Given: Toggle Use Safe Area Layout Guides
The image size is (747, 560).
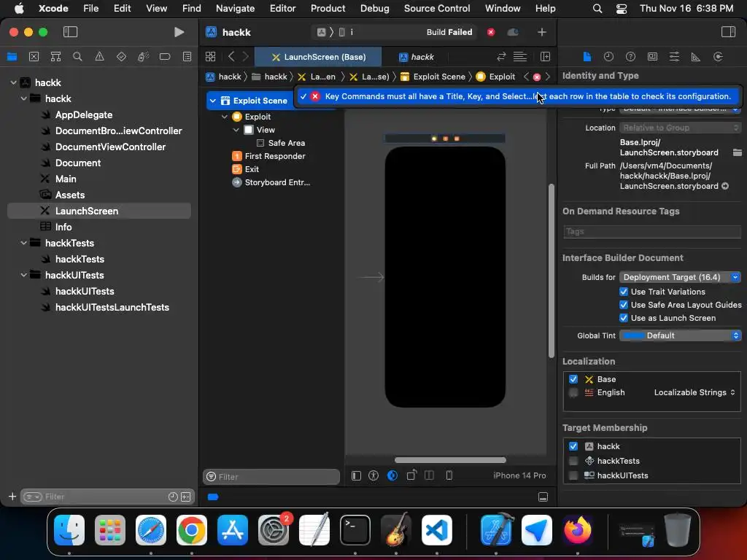Looking at the screenshot, I should coord(623,305).
